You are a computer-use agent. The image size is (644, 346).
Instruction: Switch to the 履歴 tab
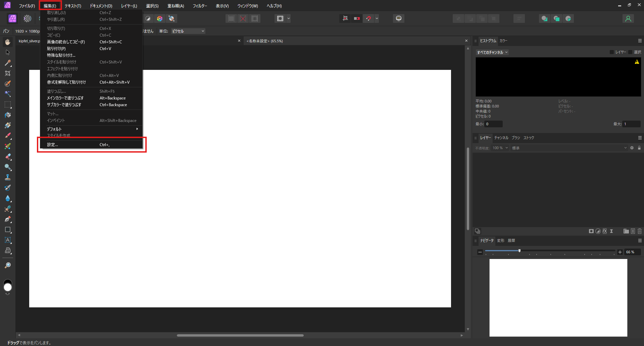tap(511, 241)
